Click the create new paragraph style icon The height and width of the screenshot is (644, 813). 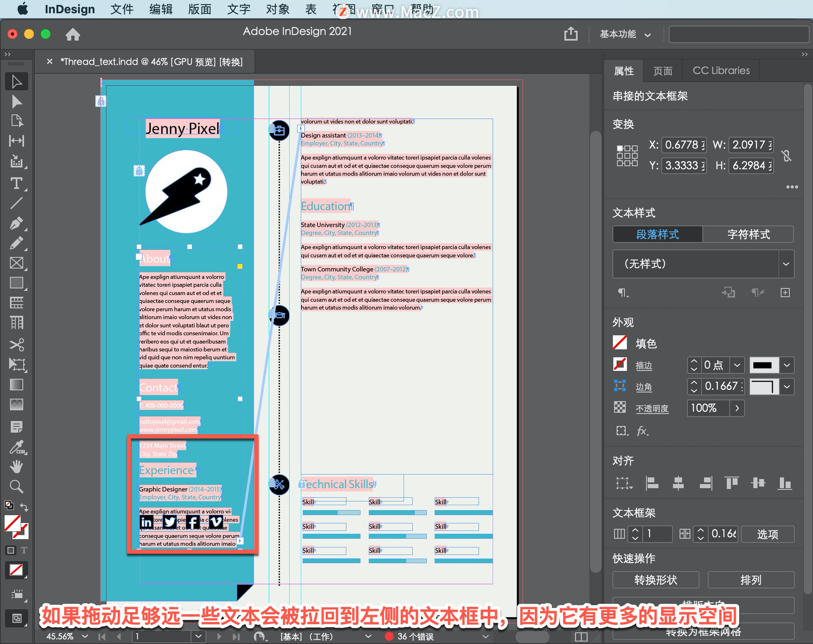(x=785, y=293)
